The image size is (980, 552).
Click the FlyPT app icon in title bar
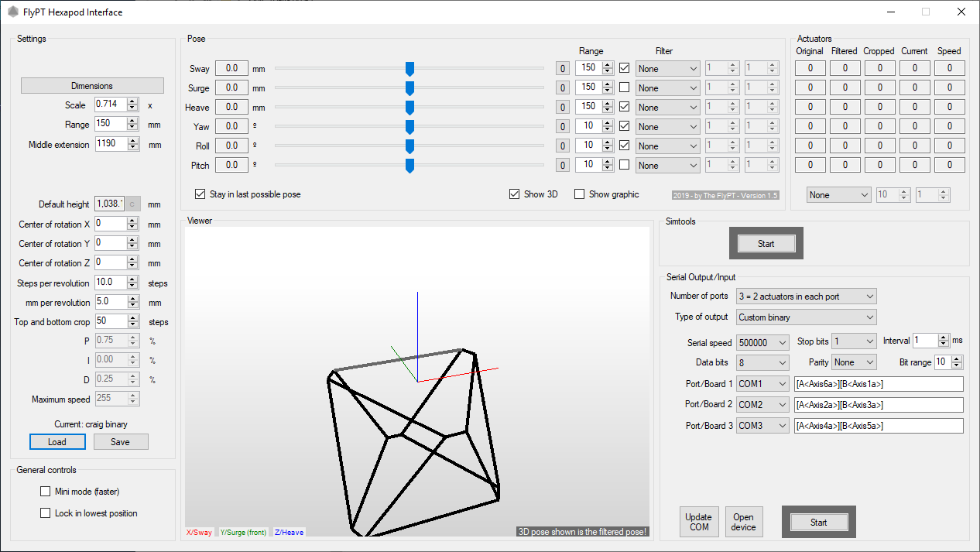point(13,12)
